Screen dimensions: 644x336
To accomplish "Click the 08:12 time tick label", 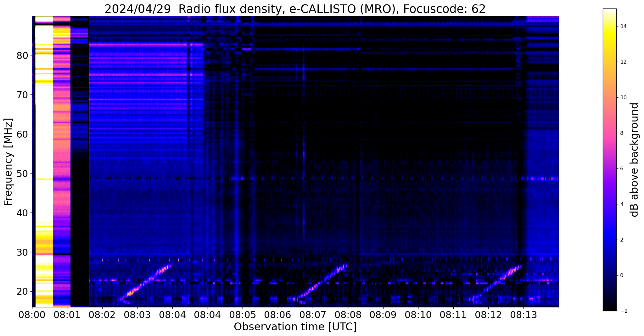I will click(x=489, y=315).
